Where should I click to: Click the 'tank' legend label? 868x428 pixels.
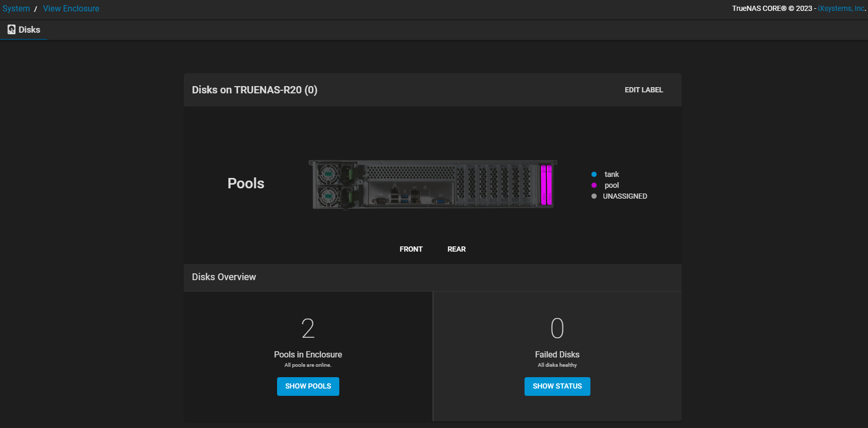pyautogui.click(x=612, y=174)
